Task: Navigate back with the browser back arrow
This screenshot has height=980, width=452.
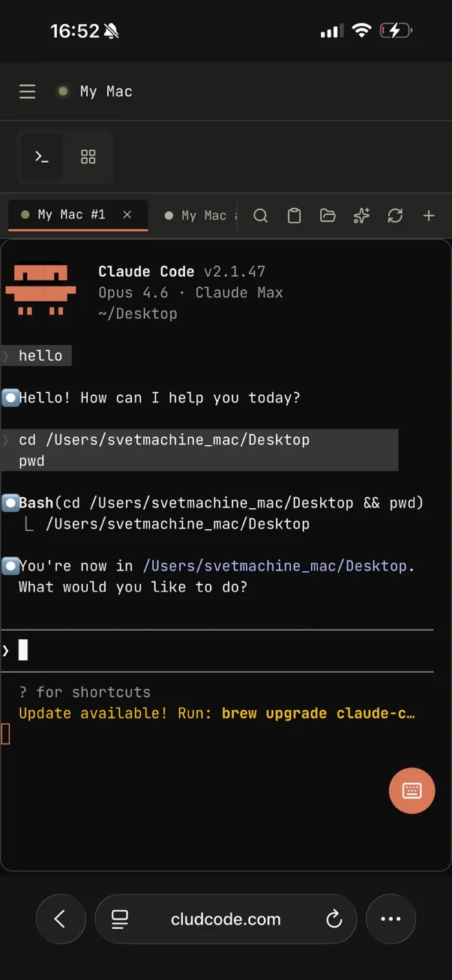Action: pos(61,918)
